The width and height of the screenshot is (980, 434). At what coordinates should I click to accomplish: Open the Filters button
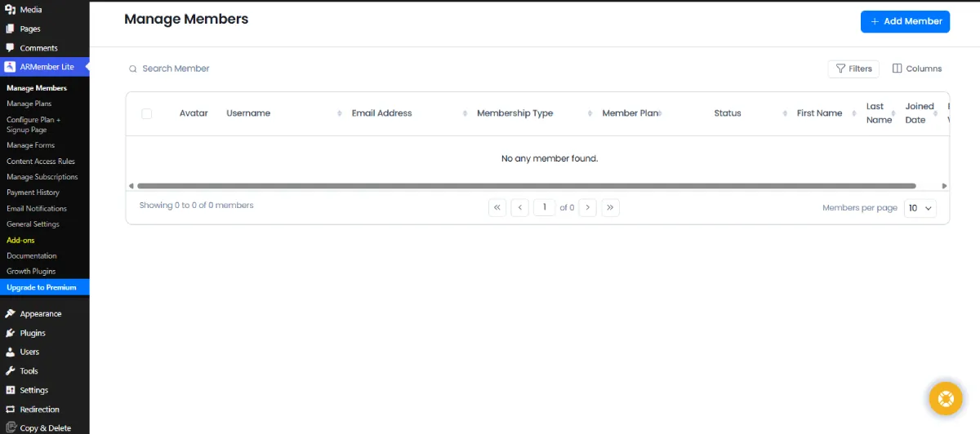(853, 69)
